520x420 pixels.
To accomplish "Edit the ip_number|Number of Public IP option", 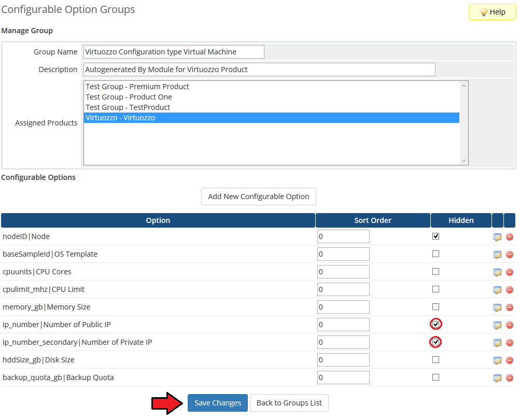I will pyautogui.click(x=498, y=325).
